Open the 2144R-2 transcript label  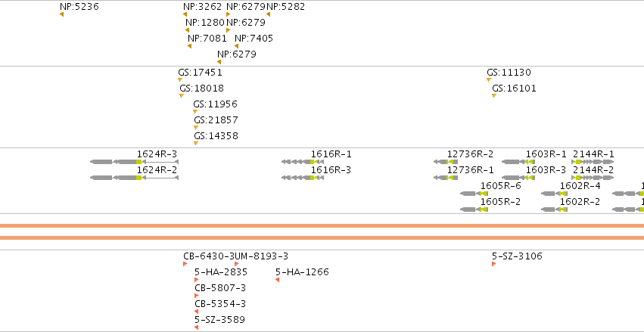point(593,170)
